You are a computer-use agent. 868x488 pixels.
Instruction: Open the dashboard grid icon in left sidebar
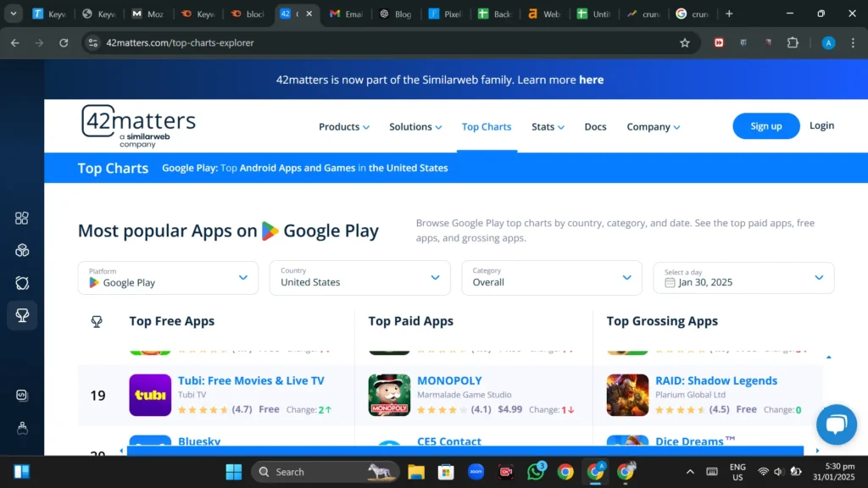click(21, 218)
